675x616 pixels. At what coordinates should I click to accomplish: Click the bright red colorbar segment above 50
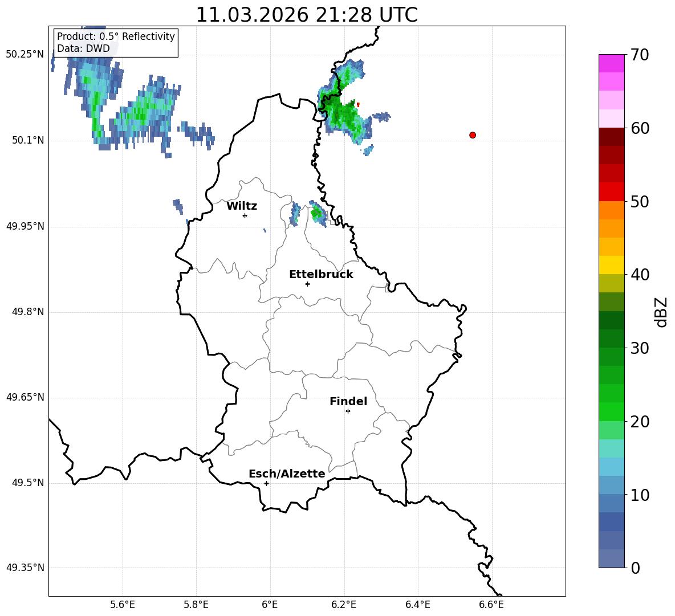pyautogui.click(x=611, y=192)
